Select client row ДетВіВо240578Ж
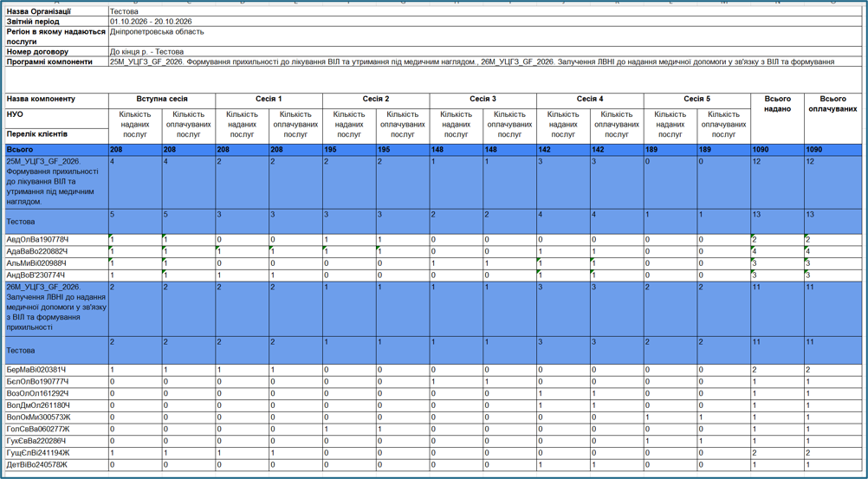The image size is (868, 479). click(x=57, y=464)
